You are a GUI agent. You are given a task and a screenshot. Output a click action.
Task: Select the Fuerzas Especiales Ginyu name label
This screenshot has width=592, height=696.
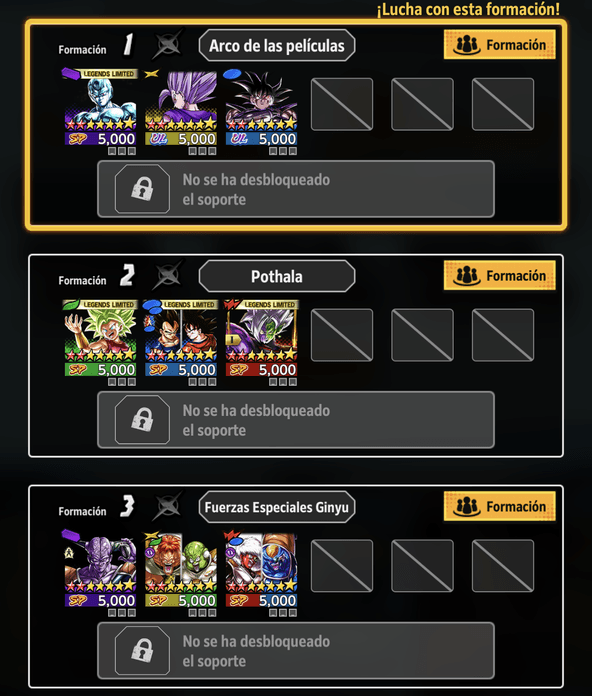coord(277,507)
